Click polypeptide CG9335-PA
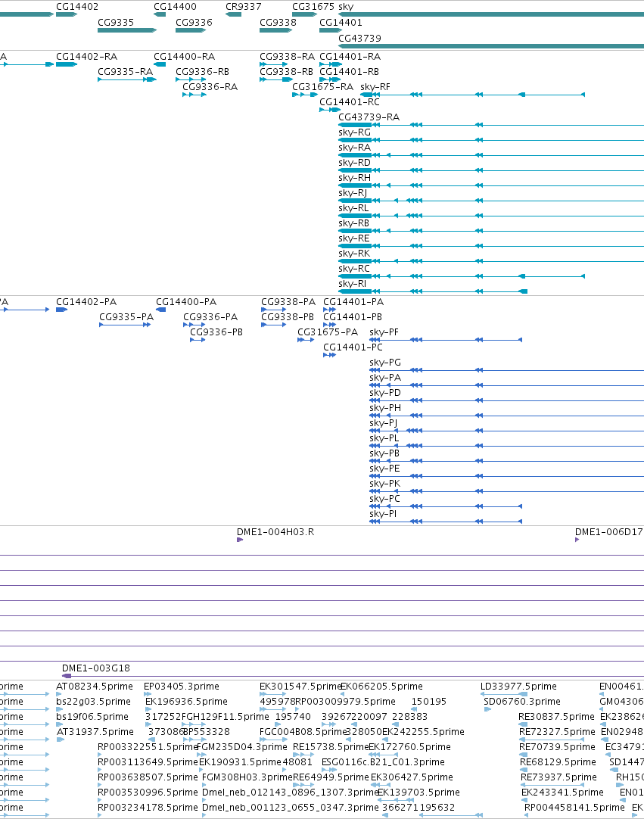The height and width of the screenshot is (819, 644). pos(126,317)
